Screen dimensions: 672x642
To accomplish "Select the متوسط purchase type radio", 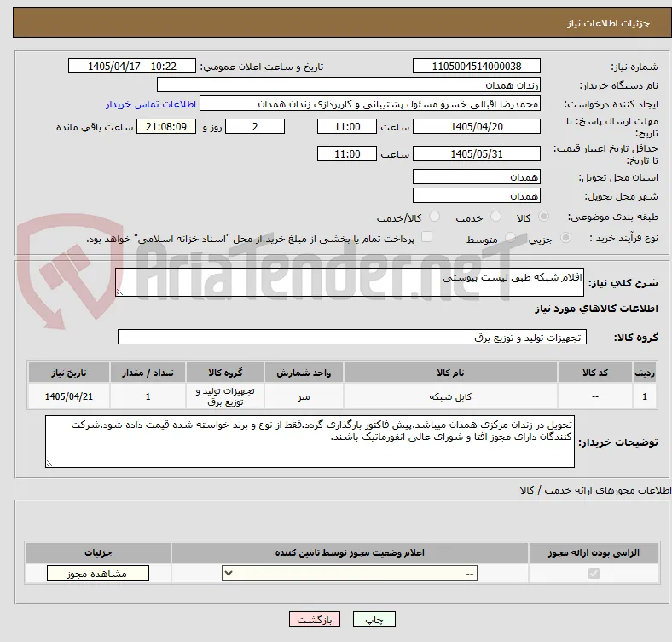I will pos(510,237).
